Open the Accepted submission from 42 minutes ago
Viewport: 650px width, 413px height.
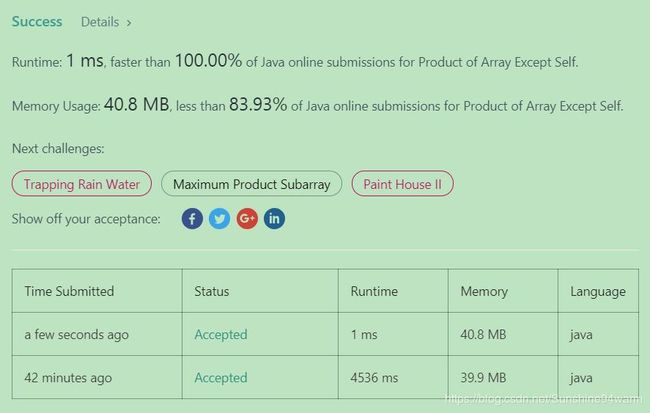coord(221,377)
